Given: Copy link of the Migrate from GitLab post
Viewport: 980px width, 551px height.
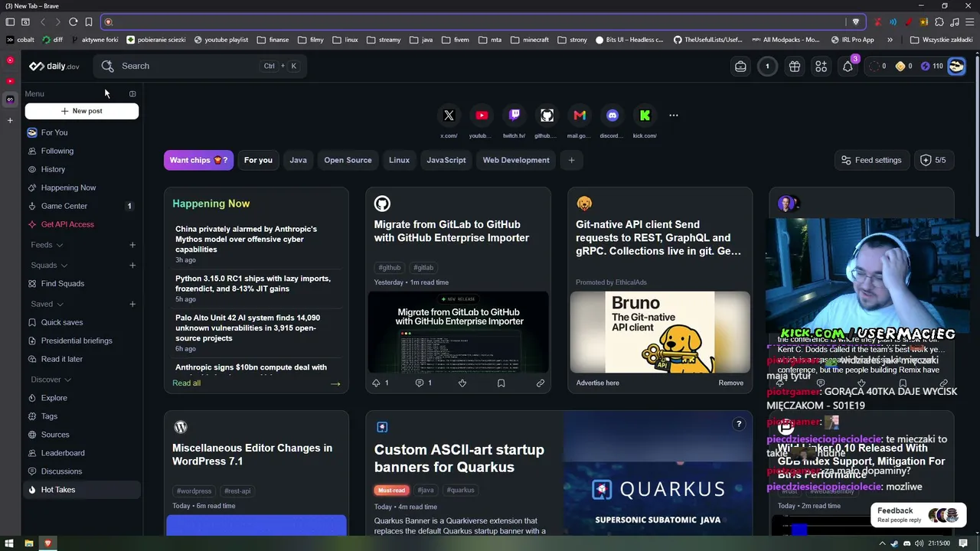Looking at the screenshot, I should [x=541, y=383].
